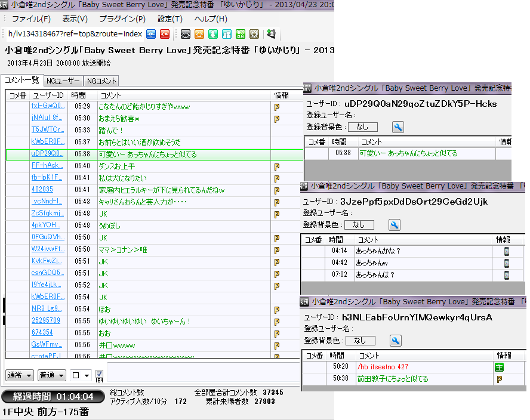Click the blue connect icon beside the URL field
This screenshot has width=530, height=420.
click(x=151, y=34)
